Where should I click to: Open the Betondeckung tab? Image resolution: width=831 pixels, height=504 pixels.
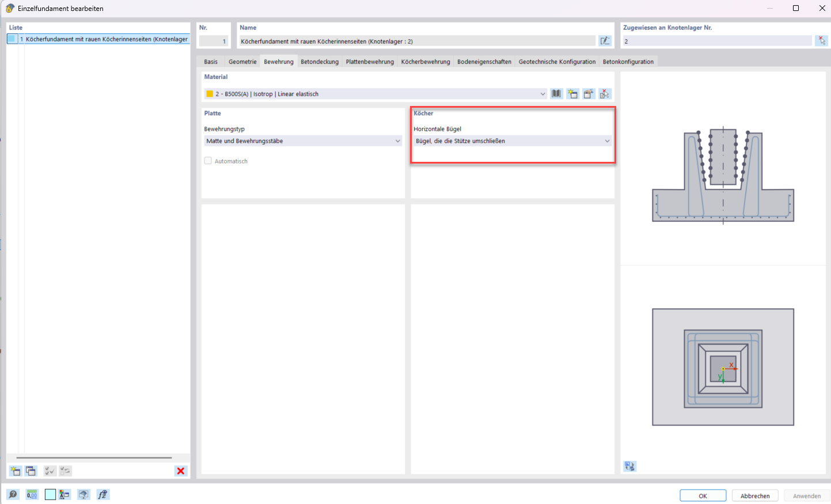click(x=320, y=61)
